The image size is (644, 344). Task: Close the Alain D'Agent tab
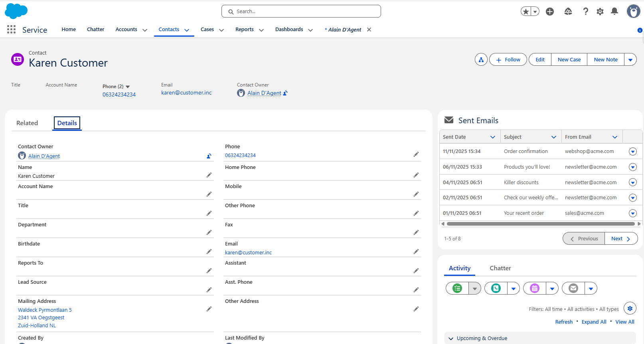click(x=369, y=29)
